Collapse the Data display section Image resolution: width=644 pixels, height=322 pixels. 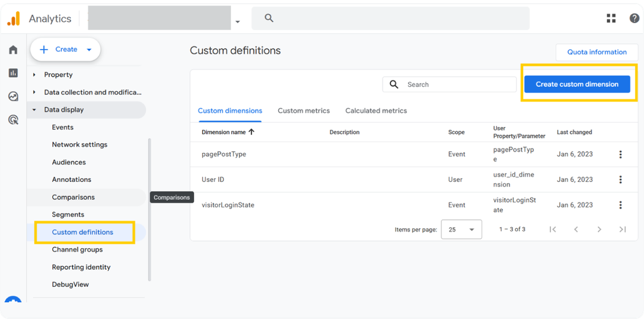click(35, 110)
